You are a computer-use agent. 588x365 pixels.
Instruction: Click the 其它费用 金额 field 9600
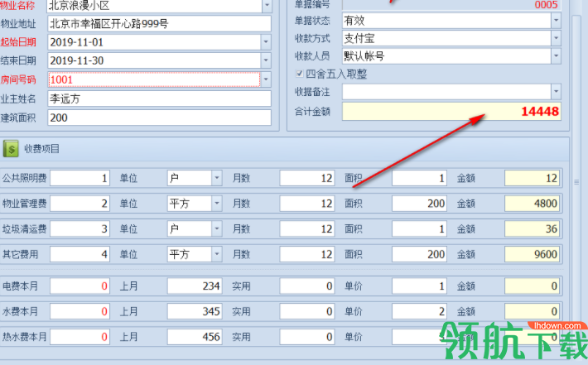click(533, 254)
